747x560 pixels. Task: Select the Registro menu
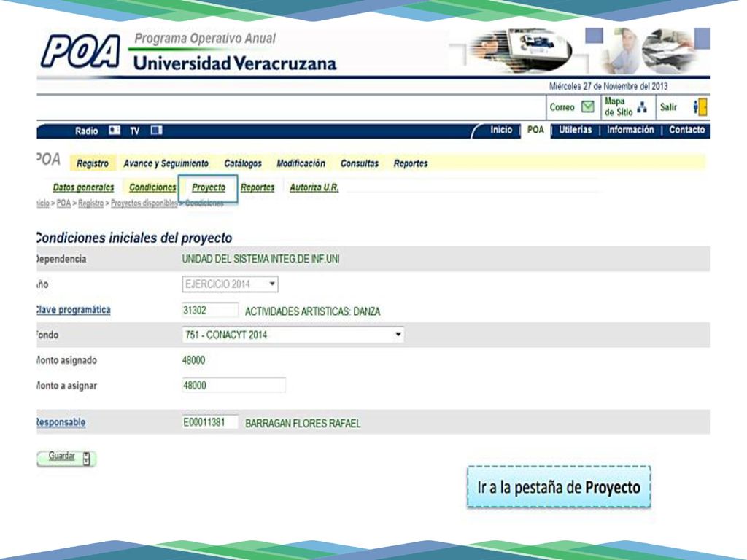pos(93,163)
